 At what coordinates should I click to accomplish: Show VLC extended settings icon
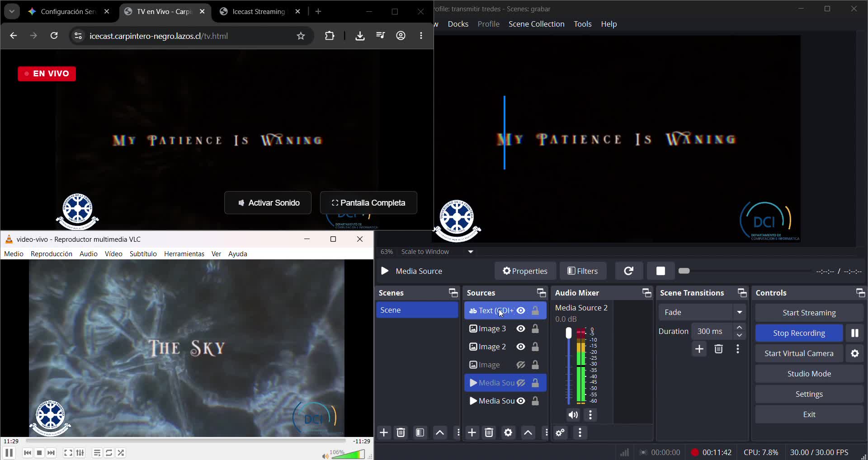coord(80,453)
